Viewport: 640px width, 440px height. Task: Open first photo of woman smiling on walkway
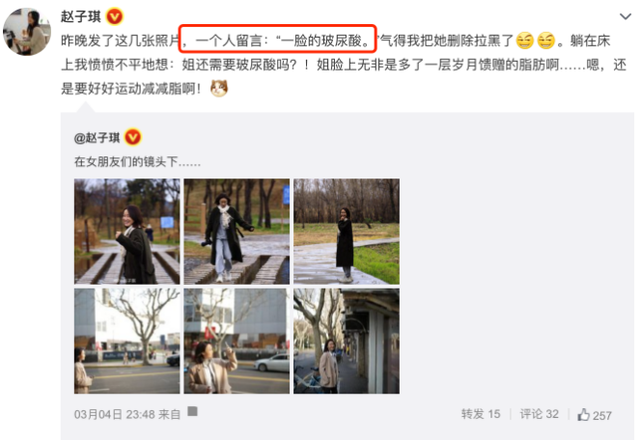pyautogui.click(x=127, y=231)
